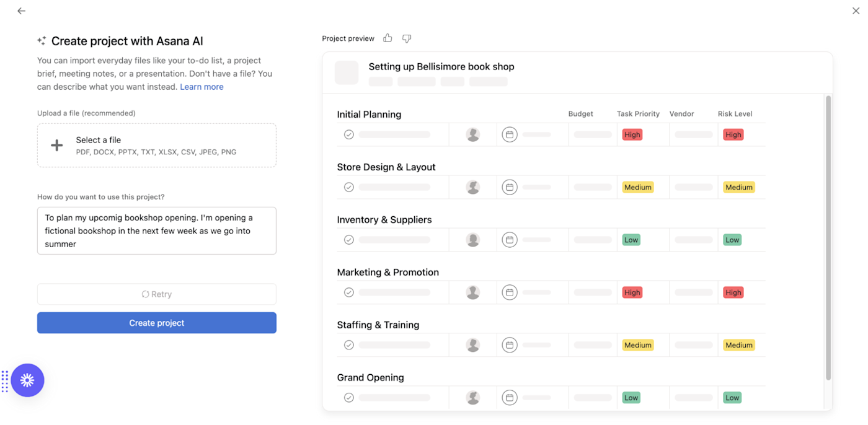Click the thumbs up icon for project preview
Viewport: 868px width, 425px height.
tap(387, 38)
